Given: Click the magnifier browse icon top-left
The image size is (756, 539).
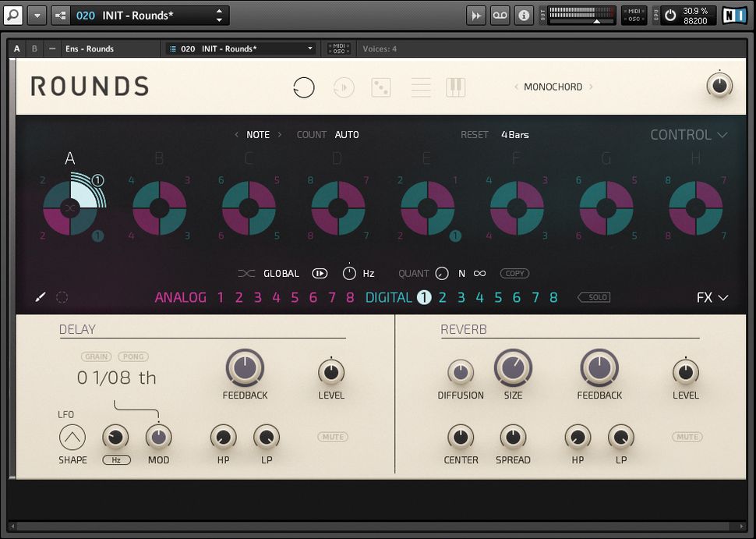Looking at the screenshot, I should pos(12,15).
